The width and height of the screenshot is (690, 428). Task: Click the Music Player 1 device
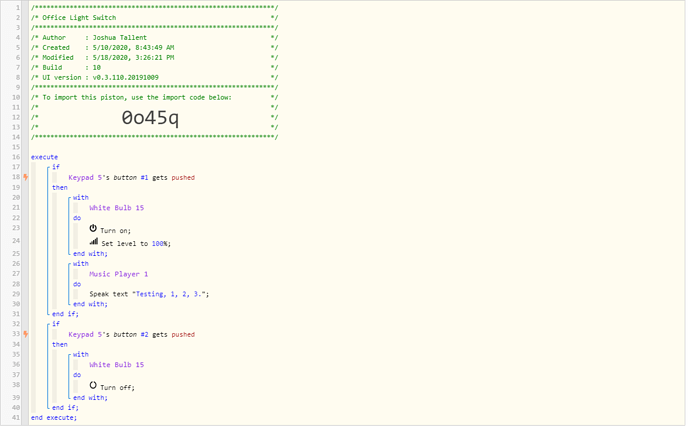click(119, 274)
